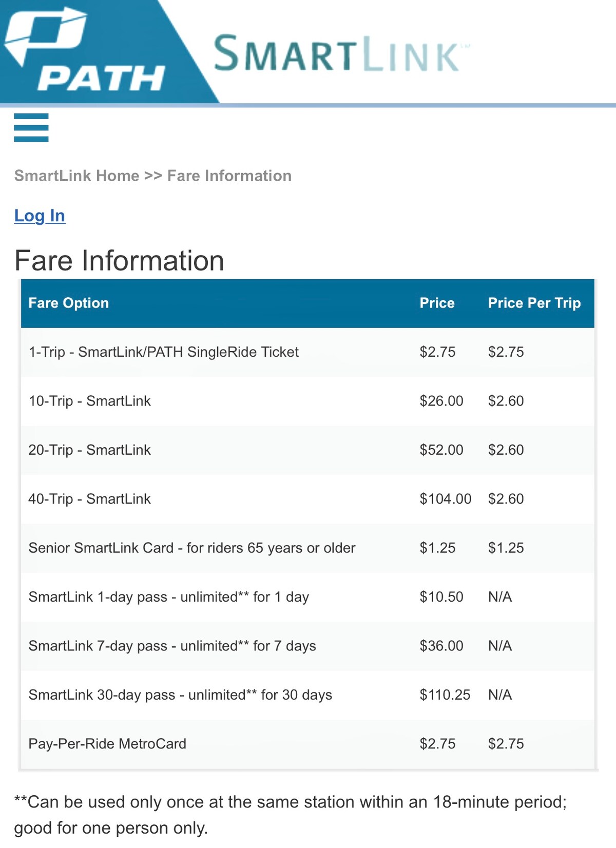
Task: Go to SmartLink Home breadcrumb
Action: (76, 176)
